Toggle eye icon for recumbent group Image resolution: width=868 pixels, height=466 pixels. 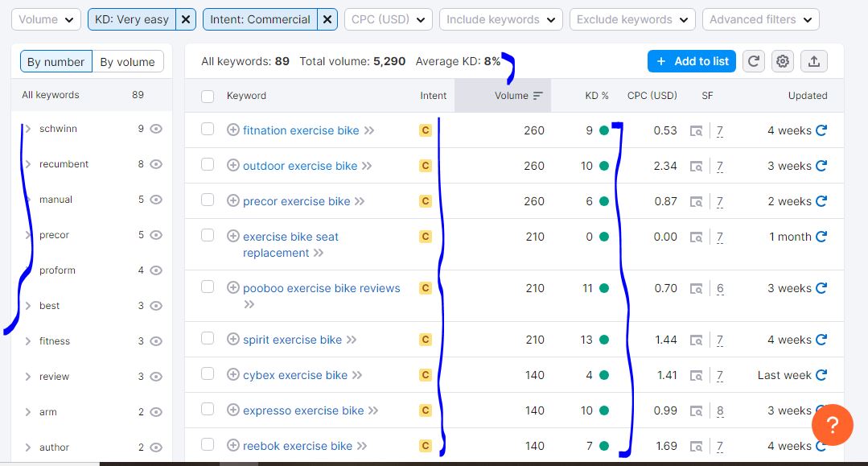[x=156, y=164]
